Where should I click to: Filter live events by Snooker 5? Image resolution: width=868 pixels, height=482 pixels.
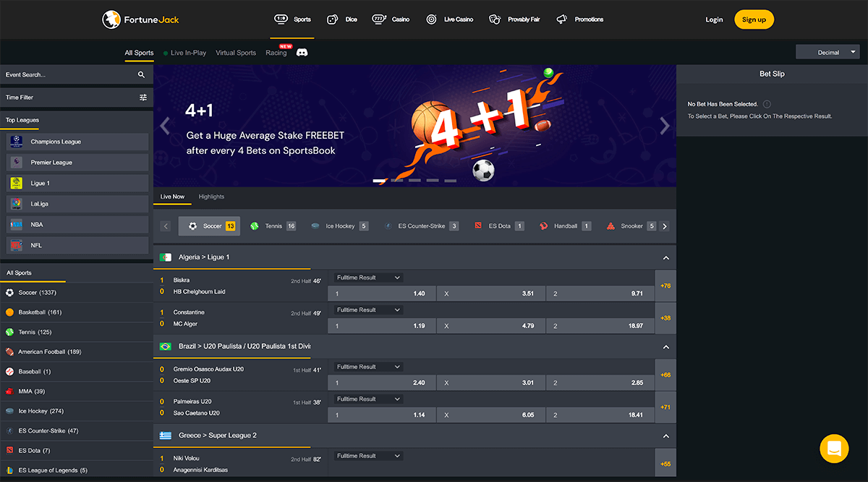click(x=631, y=226)
